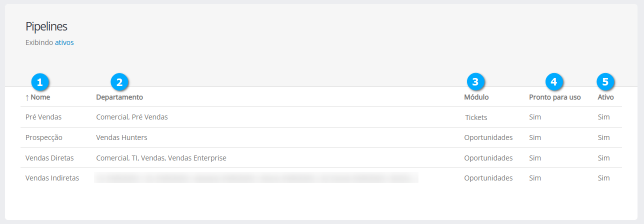Sort by the Nome column header
Viewport: 644px width, 224px height.
pyautogui.click(x=40, y=97)
